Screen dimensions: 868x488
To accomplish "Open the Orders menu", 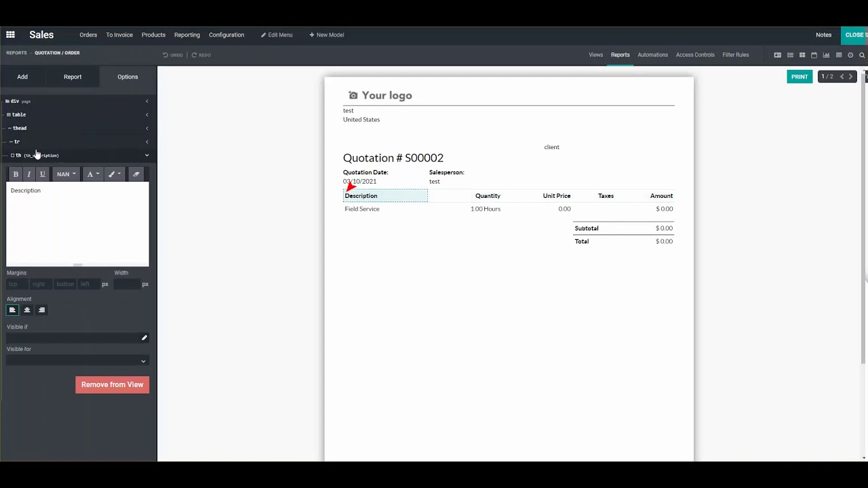I will click(x=88, y=35).
